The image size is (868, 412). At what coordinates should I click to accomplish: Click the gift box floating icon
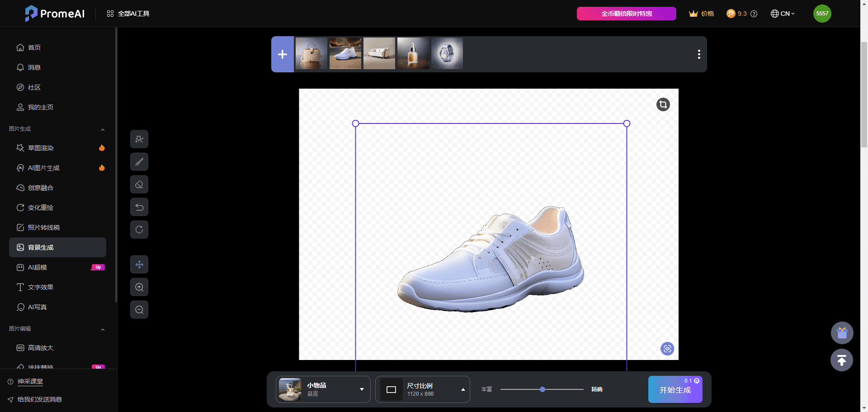(x=842, y=333)
